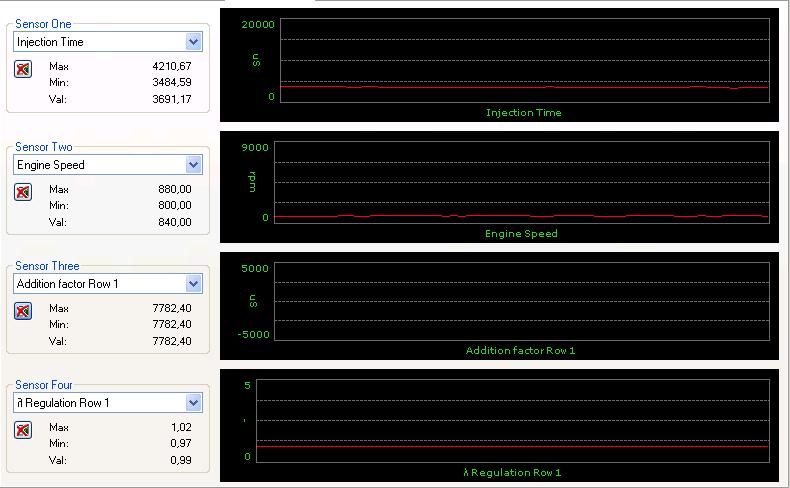Screen dimensions: 790x488
Task: Select the Sensor One Min value 3484,59
Action: 172,82
